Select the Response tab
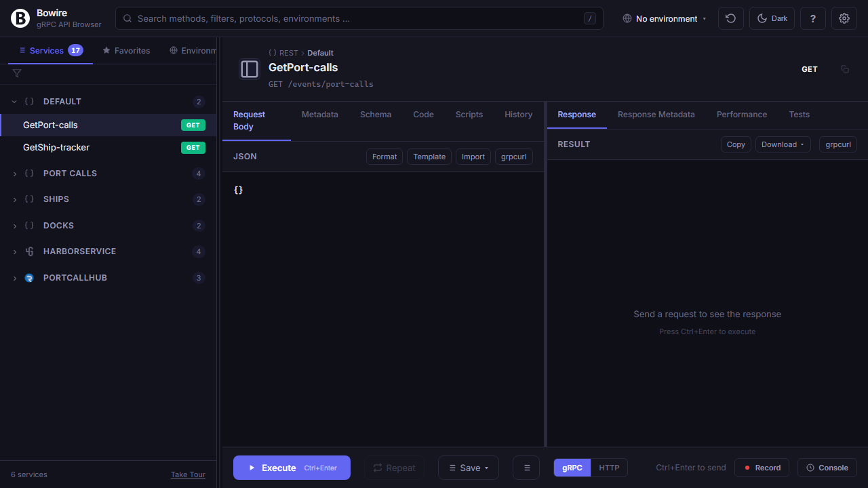Viewport: 868px width, 488px height. tap(577, 115)
